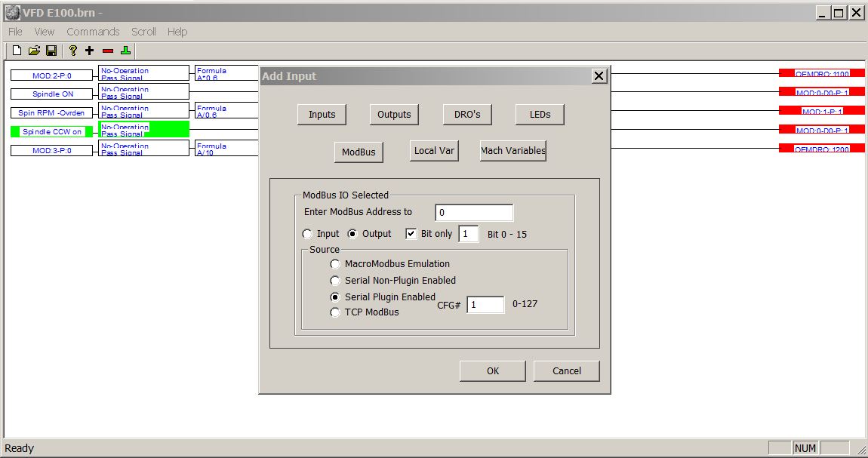Image resolution: width=868 pixels, height=458 pixels.
Task: Click No-Operation block beside MOD:2-P:0
Action: point(144,73)
